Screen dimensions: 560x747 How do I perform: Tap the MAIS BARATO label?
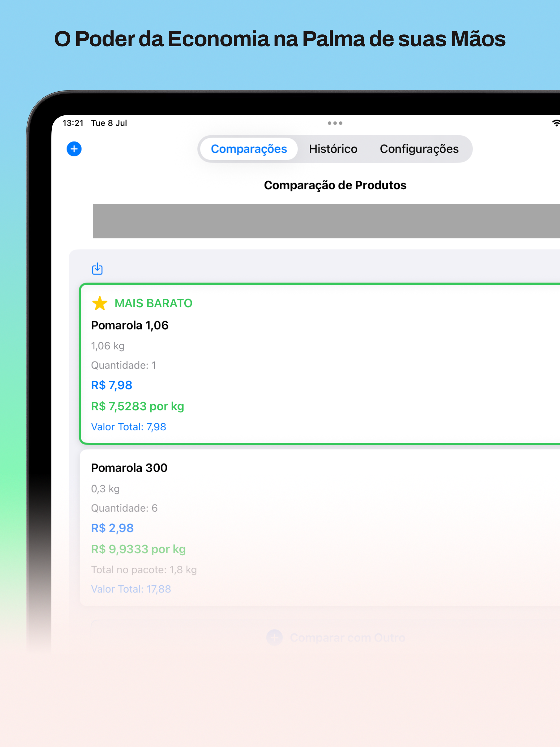[153, 303]
